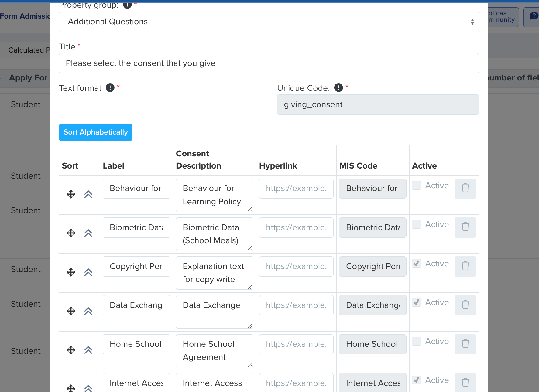This screenshot has width=539, height=392.
Task: Click the Unique Code info icon
Action: pos(338,88)
